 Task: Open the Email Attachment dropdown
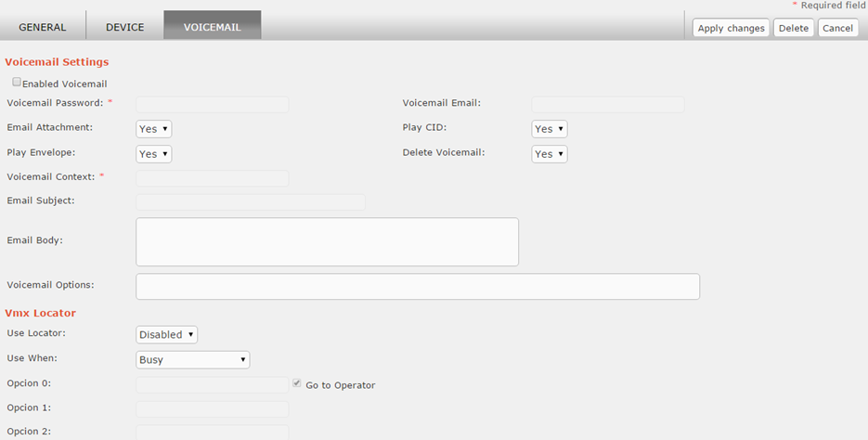[154, 129]
